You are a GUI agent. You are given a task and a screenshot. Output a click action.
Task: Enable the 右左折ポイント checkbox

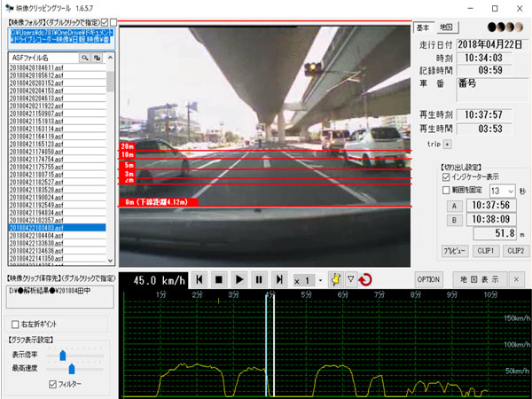[15, 325]
